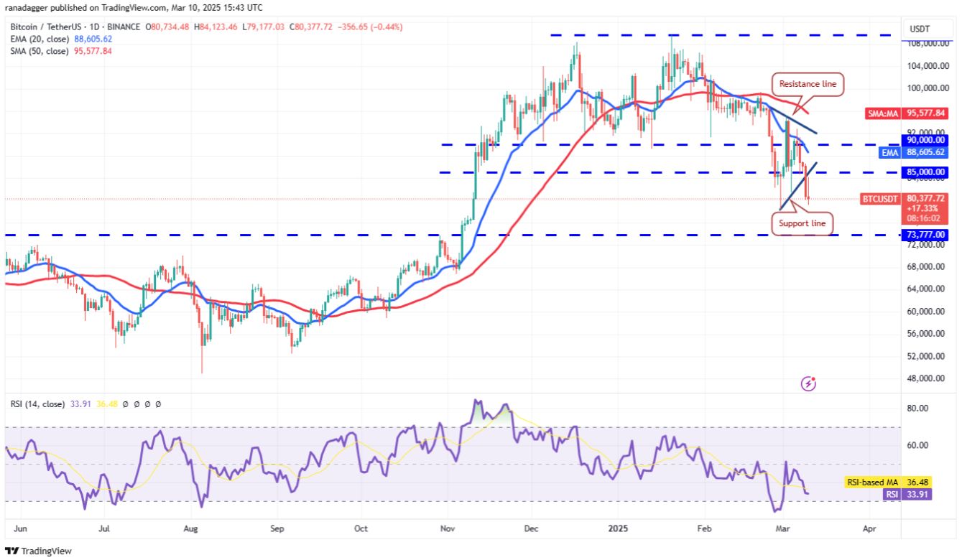This screenshot has width=962, height=560.
Task: Select the blue 73,777.00 price tag
Action: click(926, 235)
